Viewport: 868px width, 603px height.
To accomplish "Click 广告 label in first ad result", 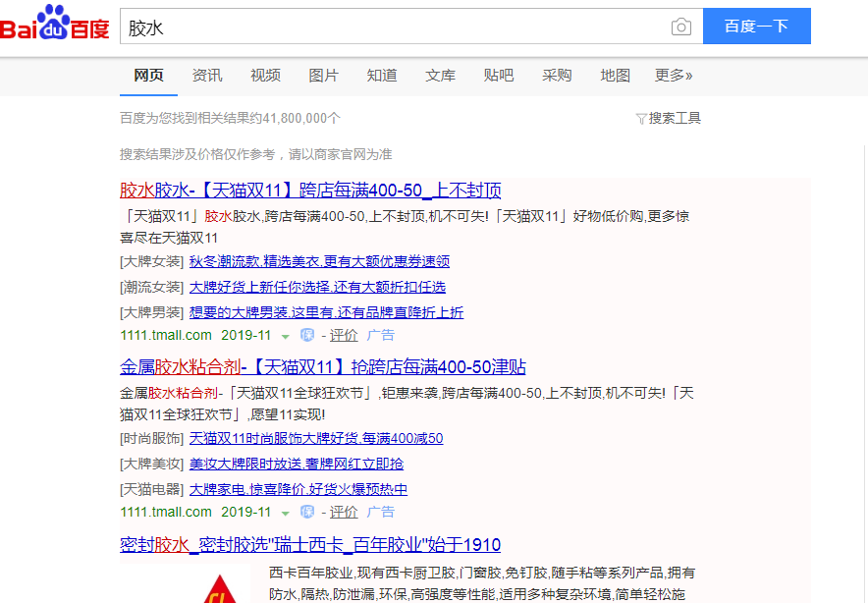I will (x=381, y=335).
